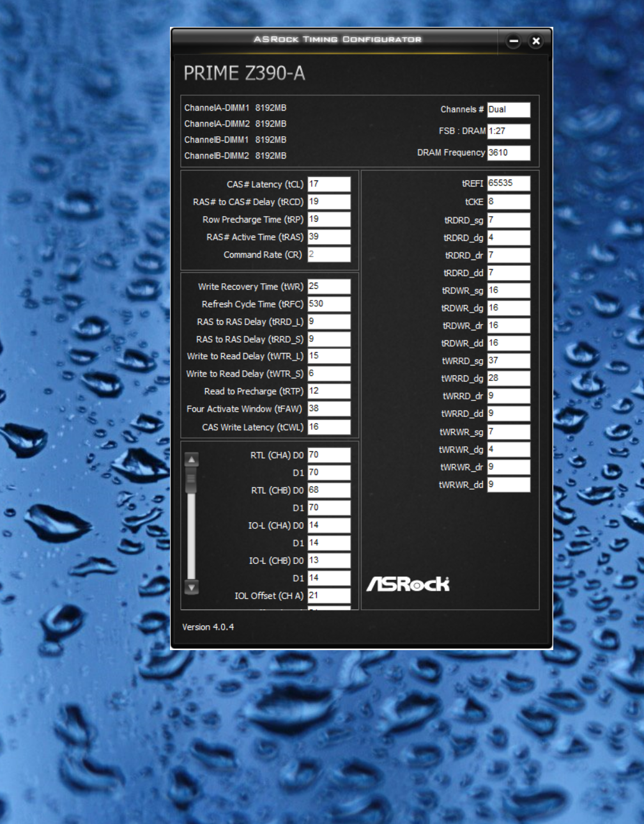This screenshot has height=824, width=644.
Task: Click the RTL panel scrollbar thumb
Action: point(191,479)
